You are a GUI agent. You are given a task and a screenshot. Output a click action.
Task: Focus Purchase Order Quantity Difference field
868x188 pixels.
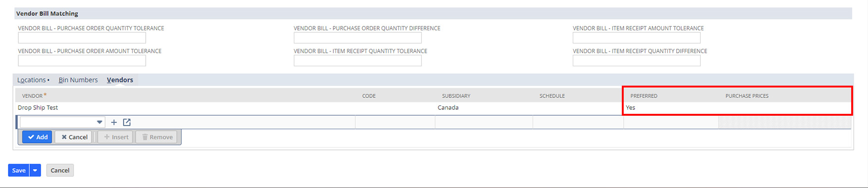pyautogui.click(x=358, y=38)
